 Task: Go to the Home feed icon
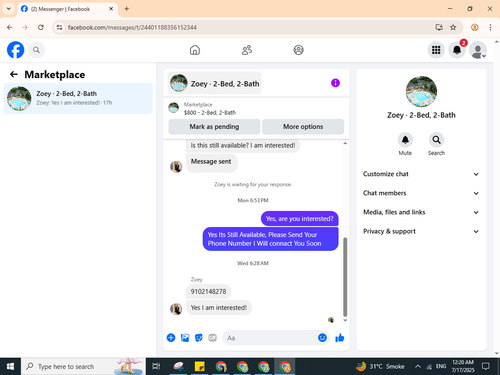[x=195, y=50]
